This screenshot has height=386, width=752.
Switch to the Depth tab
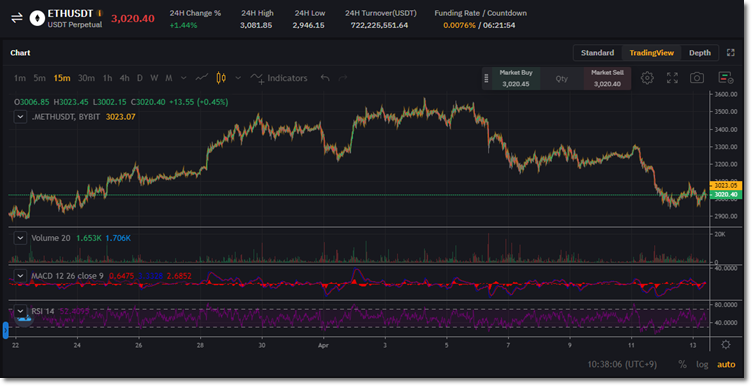[x=700, y=53]
